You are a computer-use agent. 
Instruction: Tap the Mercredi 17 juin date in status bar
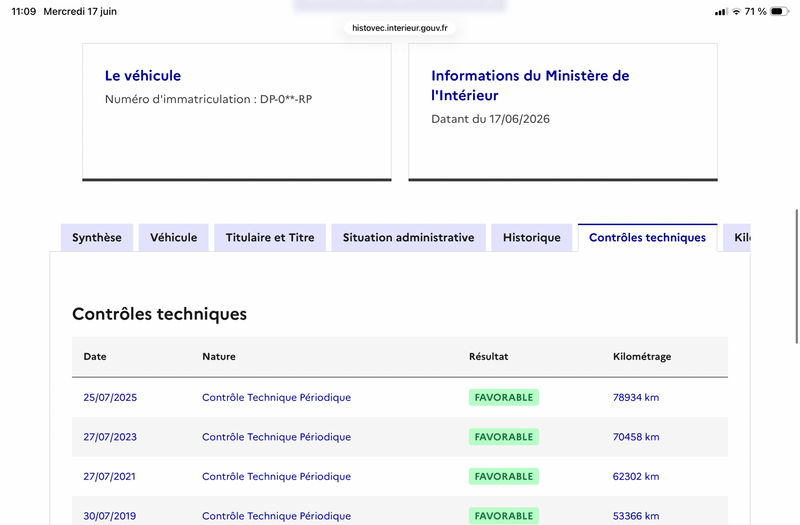pos(80,11)
